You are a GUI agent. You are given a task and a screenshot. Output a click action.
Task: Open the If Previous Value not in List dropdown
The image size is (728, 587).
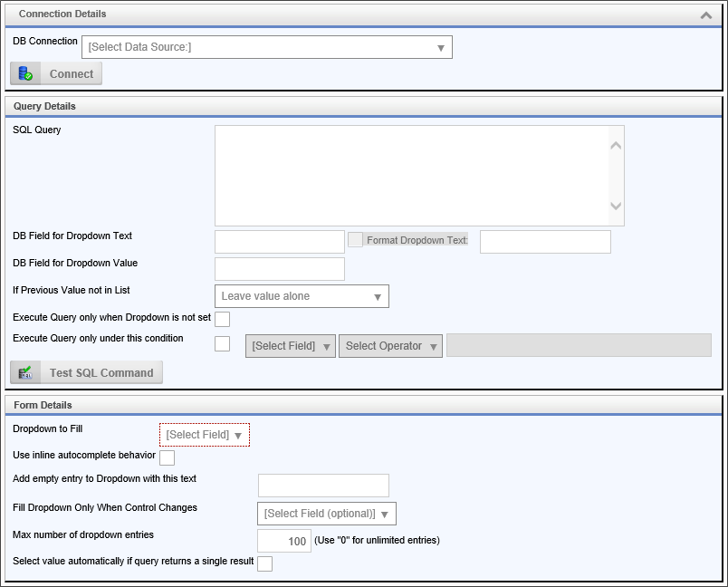(302, 296)
